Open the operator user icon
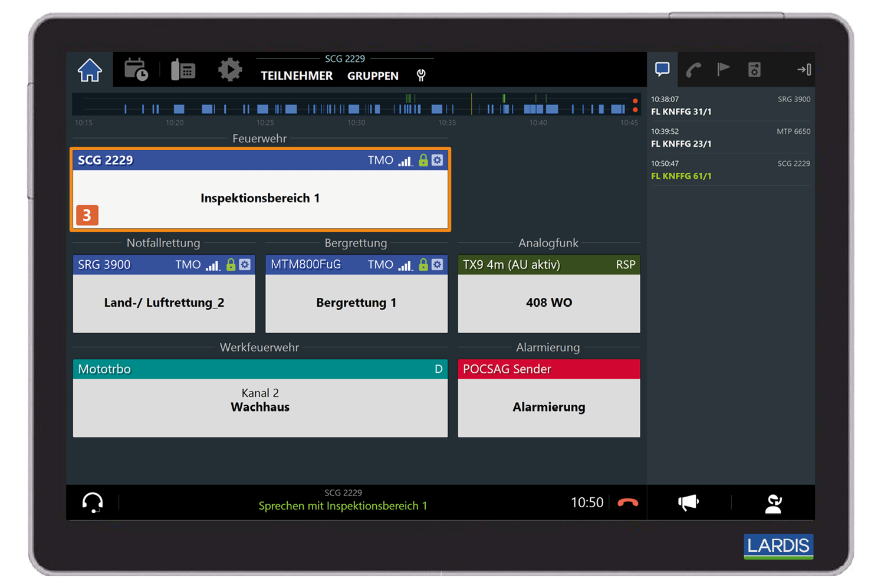 click(773, 503)
